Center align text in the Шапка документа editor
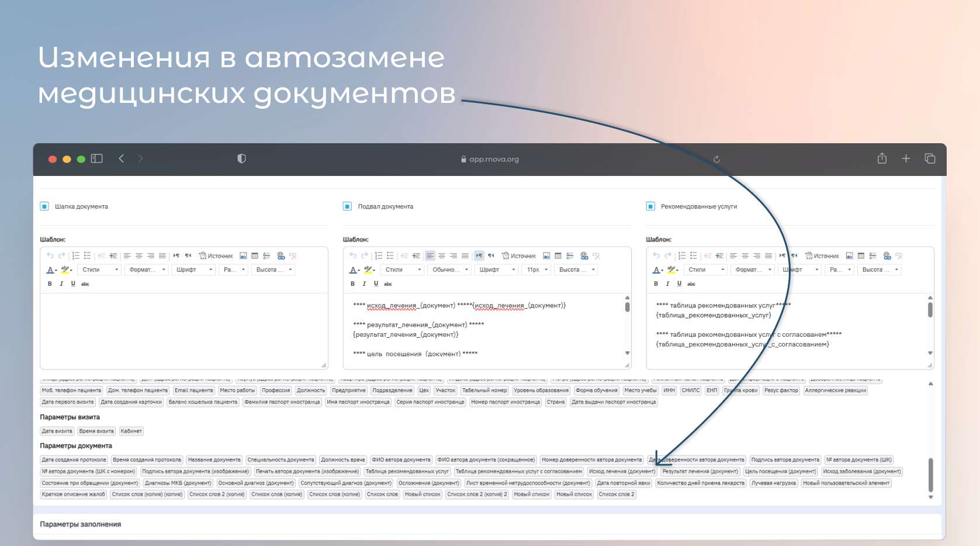 tap(139, 256)
